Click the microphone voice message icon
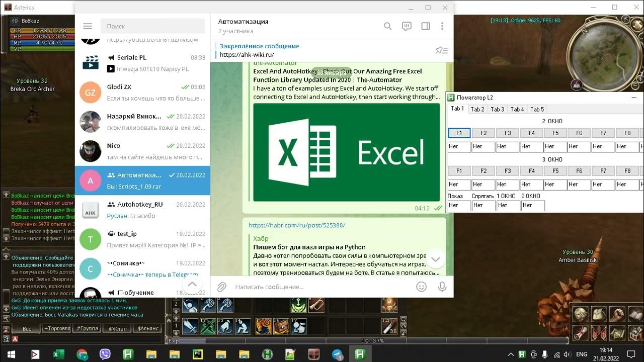 (x=442, y=287)
